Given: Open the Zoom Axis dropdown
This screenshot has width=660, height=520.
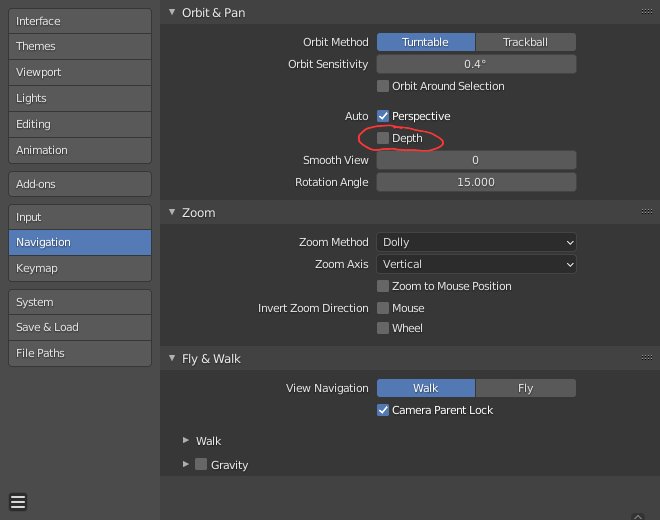Looking at the screenshot, I should tap(476, 264).
